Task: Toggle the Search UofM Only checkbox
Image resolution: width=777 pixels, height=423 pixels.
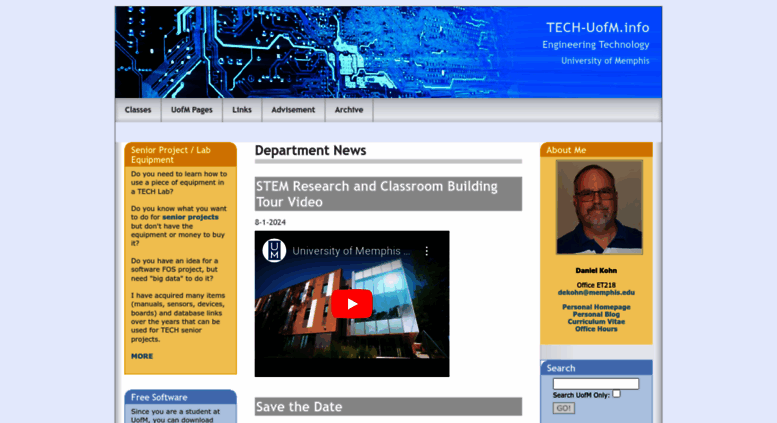Action: 616,394
